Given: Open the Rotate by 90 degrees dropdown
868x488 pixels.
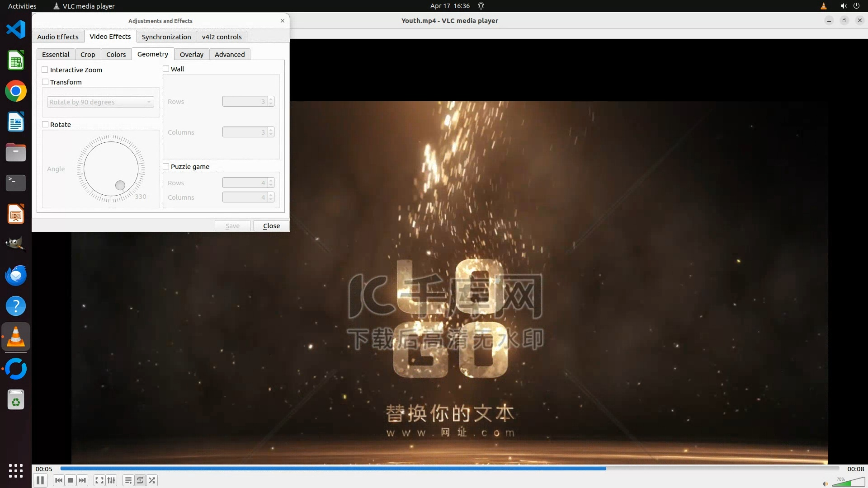Looking at the screenshot, I should pos(100,102).
